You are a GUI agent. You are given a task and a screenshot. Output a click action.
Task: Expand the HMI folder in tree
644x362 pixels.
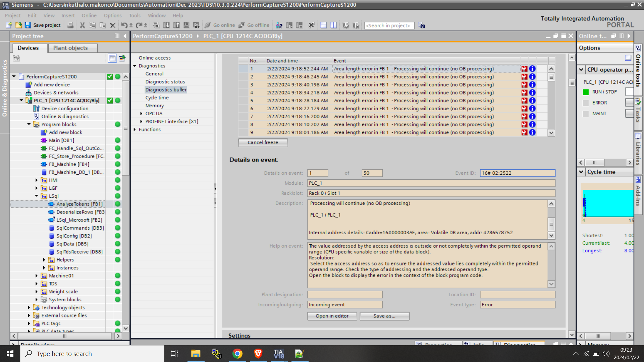point(37,180)
